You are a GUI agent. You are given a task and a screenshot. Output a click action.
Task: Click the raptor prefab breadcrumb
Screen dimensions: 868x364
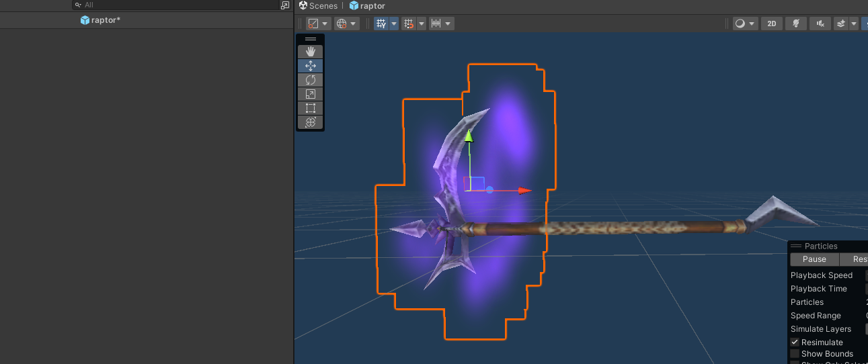tap(367, 5)
